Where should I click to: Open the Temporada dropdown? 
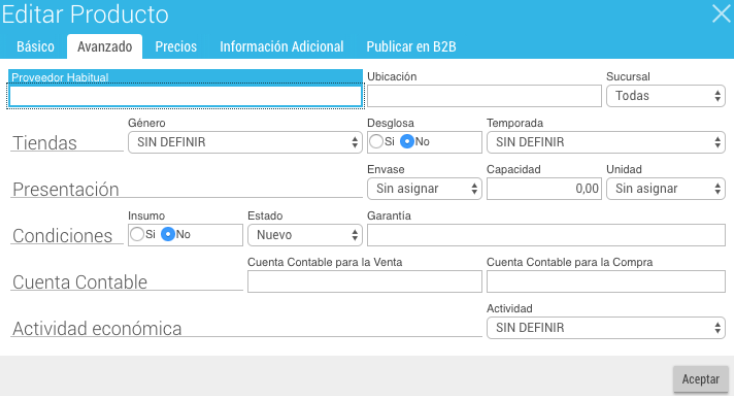[606, 142]
